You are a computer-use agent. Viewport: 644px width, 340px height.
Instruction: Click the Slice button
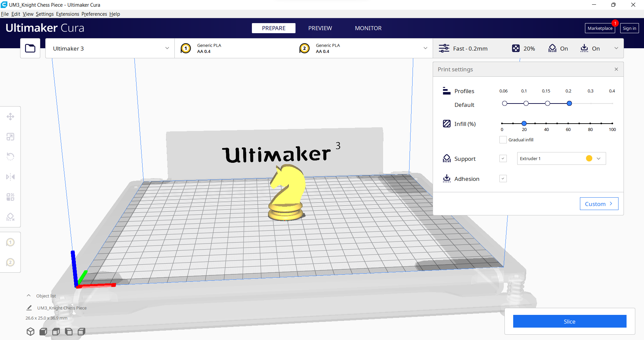click(x=570, y=321)
